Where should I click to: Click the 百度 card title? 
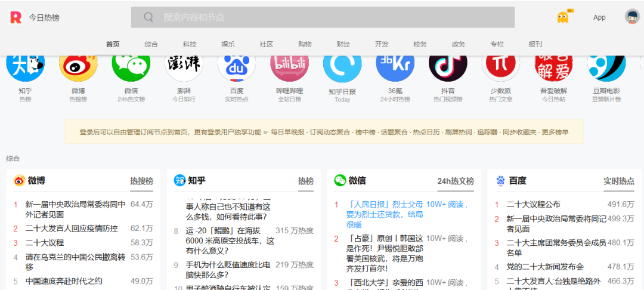[518, 180]
